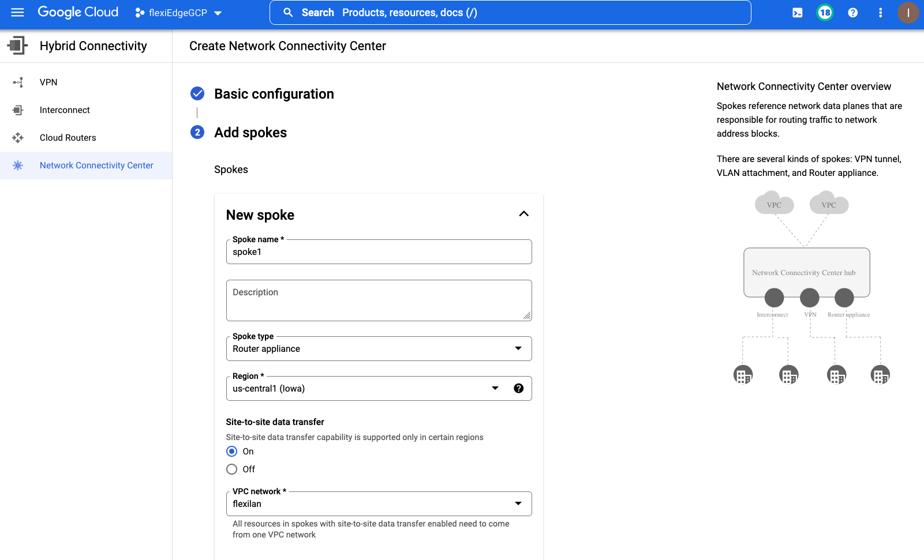Edit the Spoke name field
Image resolution: width=924 pixels, height=560 pixels.
pyautogui.click(x=379, y=252)
